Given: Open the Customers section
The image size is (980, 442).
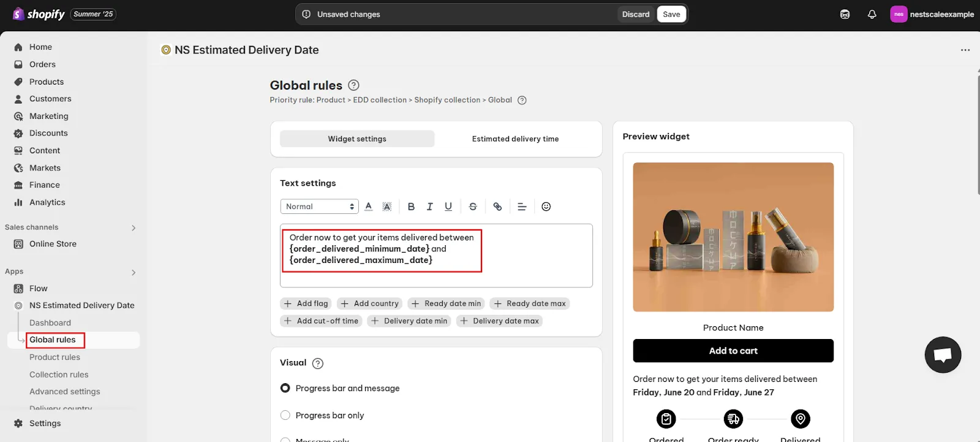Looking at the screenshot, I should coord(50,99).
